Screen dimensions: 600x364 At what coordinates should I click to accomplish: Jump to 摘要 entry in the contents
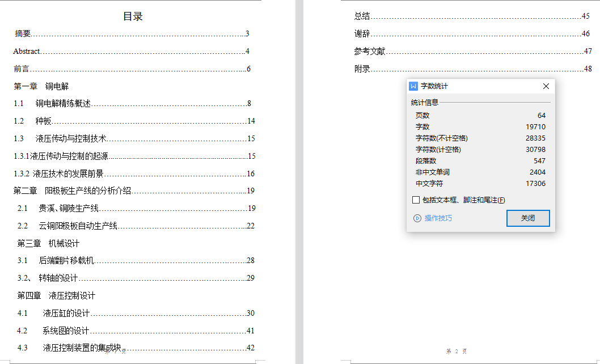point(23,33)
